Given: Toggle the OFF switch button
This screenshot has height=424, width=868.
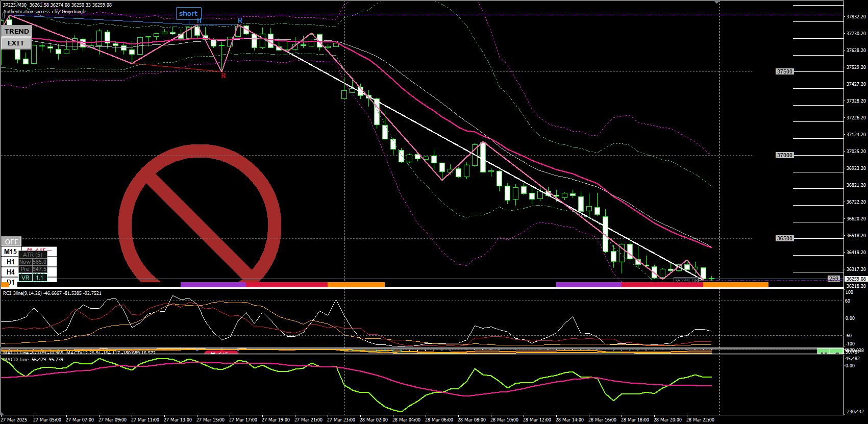Looking at the screenshot, I should coord(11,242).
